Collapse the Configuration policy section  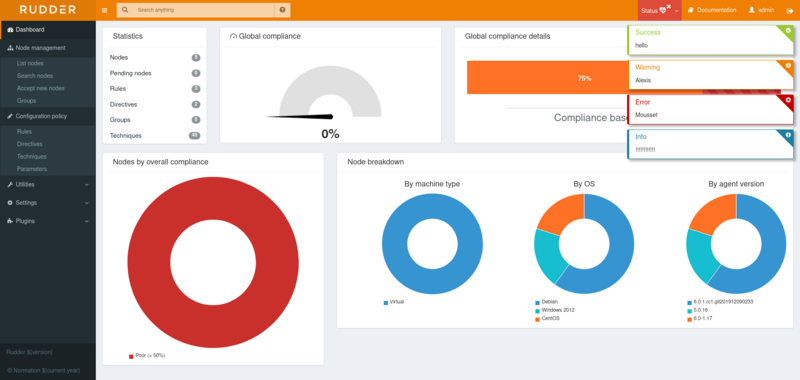point(48,116)
